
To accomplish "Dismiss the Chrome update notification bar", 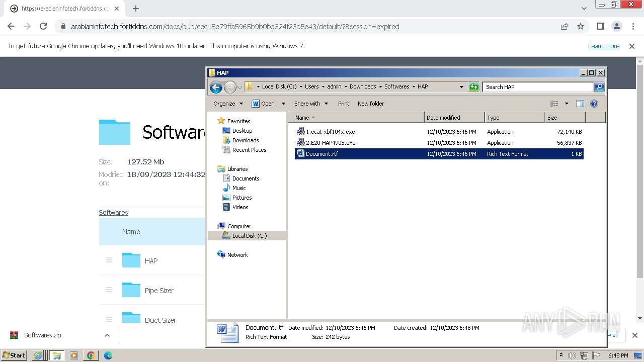I will tap(632, 46).
